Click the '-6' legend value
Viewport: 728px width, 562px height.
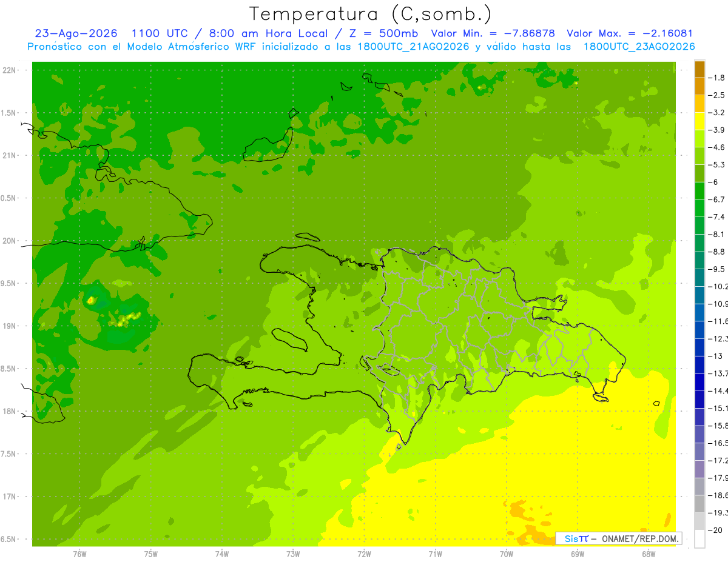[x=714, y=182]
